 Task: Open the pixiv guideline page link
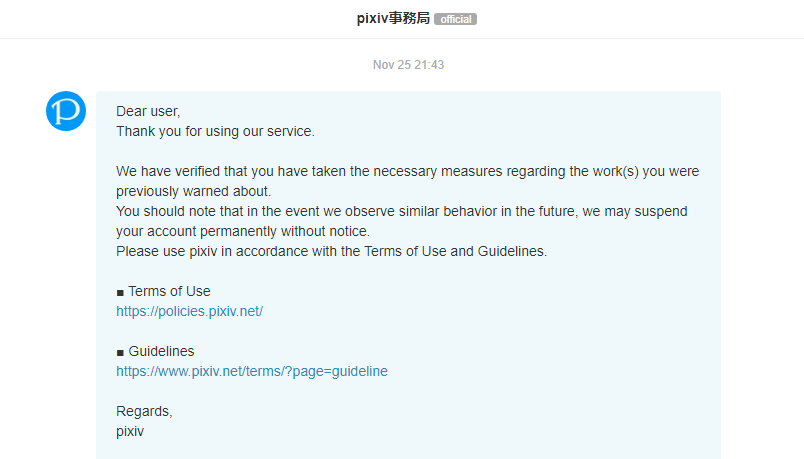tap(252, 371)
